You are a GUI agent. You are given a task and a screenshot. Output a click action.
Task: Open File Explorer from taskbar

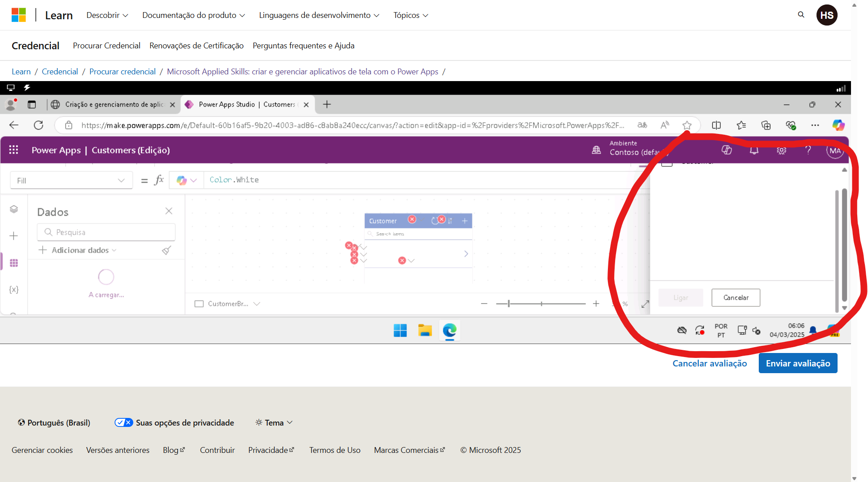425,331
